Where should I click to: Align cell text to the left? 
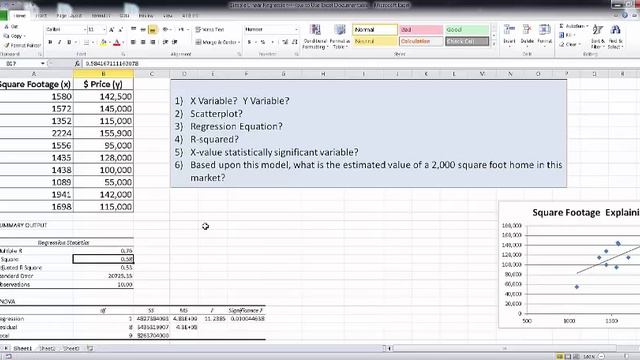coord(133,42)
